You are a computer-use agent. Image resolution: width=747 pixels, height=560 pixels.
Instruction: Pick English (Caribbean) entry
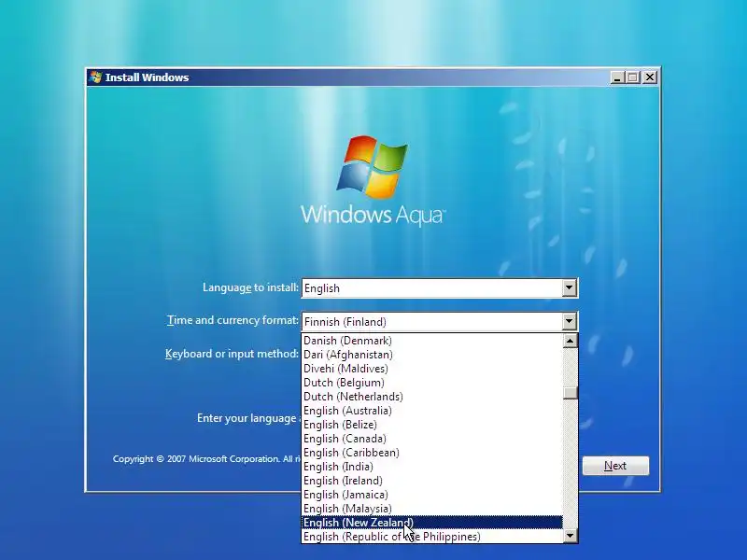432,453
